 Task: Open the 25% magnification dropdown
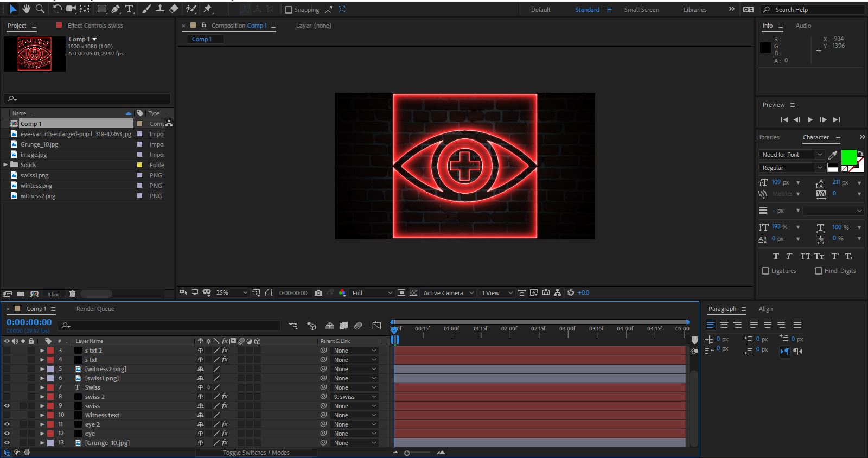click(232, 292)
